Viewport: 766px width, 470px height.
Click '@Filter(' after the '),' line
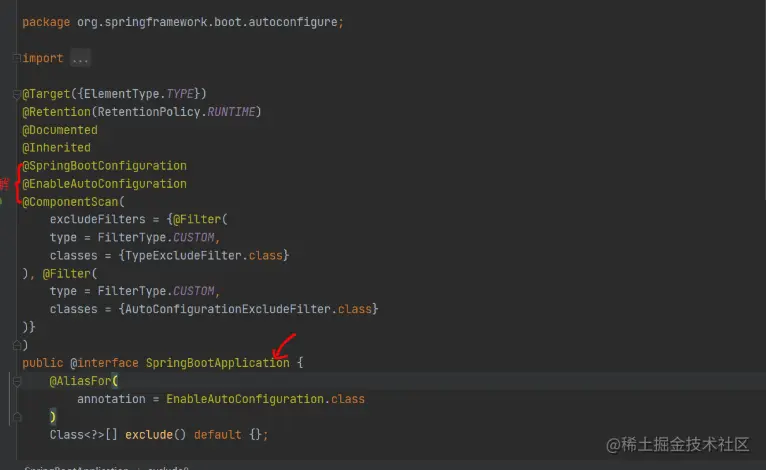[x=70, y=274]
